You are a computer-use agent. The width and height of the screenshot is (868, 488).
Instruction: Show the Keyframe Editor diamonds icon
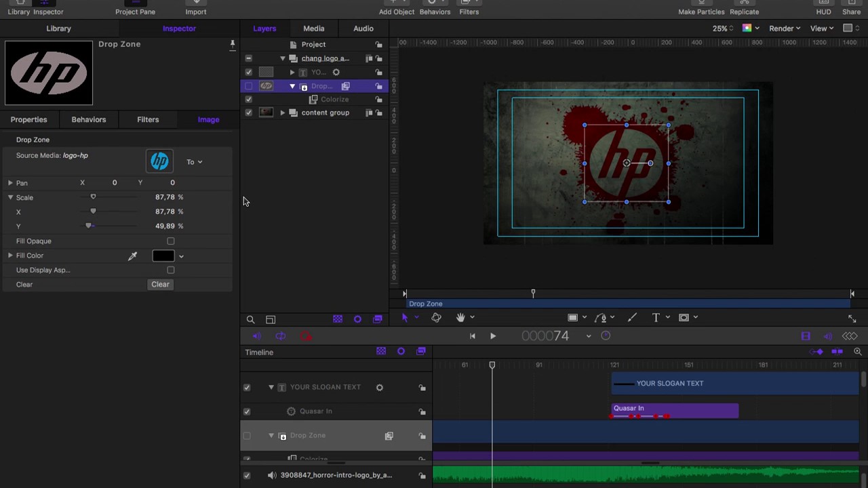pyautogui.click(x=850, y=336)
